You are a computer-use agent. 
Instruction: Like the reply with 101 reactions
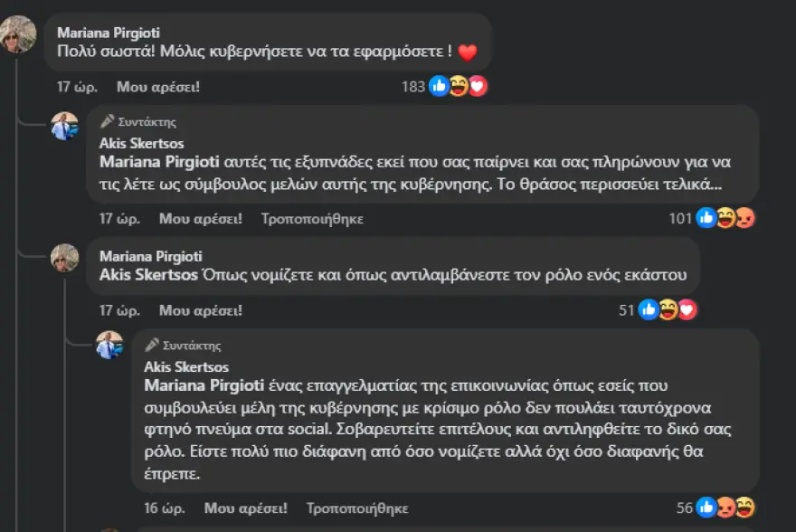(x=201, y=219)
